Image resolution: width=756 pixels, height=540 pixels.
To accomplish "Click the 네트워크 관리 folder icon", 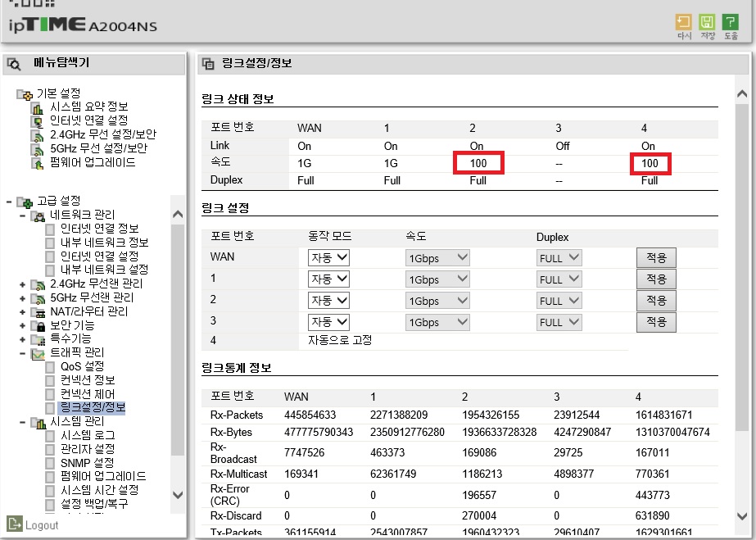I will 38,216.
